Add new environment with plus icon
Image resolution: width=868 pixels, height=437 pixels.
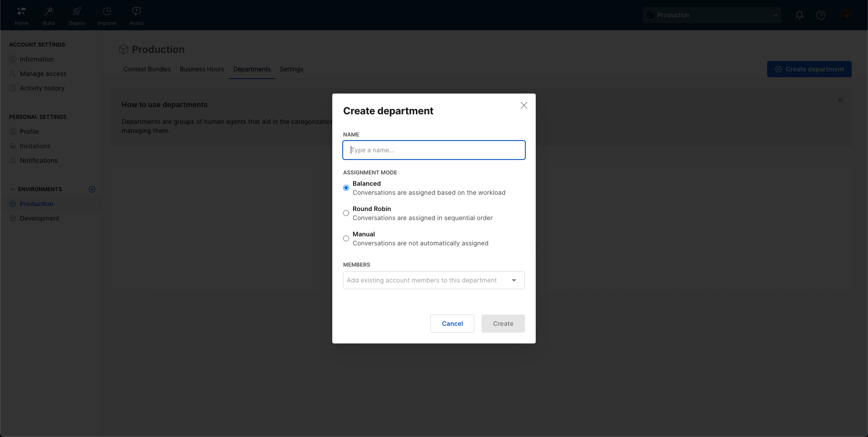coord(92,189)
